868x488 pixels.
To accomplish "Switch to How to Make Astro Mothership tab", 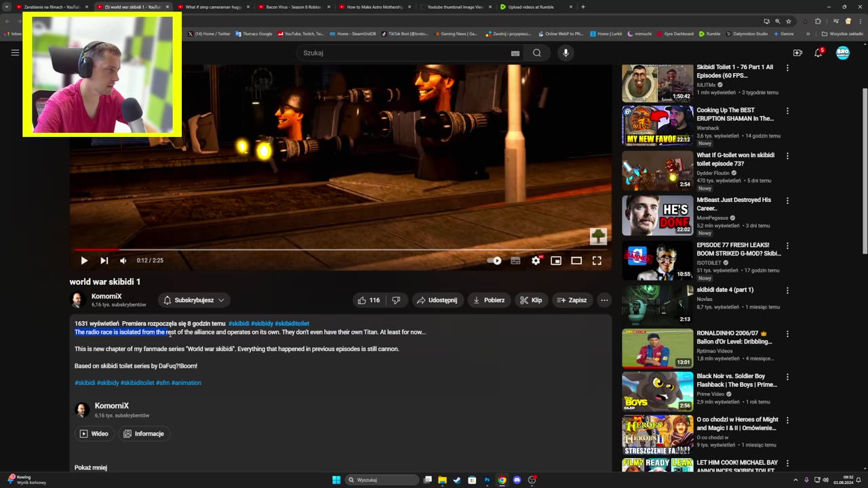I will tap(374, 7).
